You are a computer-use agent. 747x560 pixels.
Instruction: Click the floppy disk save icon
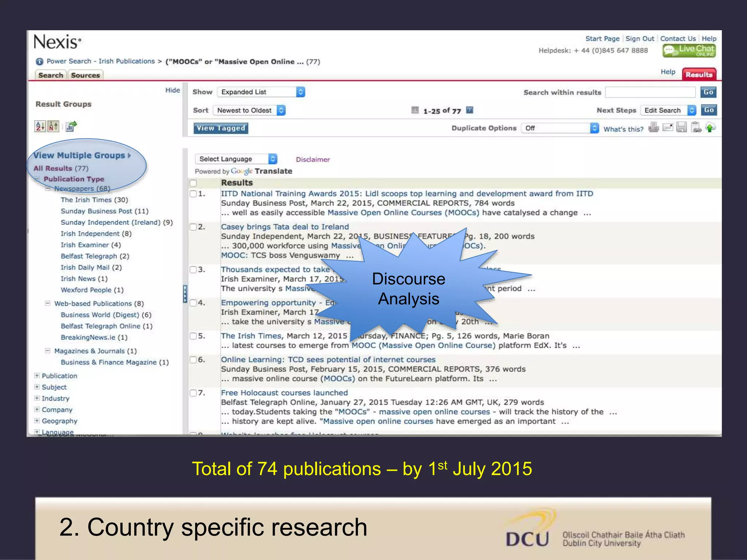point(681,128)
